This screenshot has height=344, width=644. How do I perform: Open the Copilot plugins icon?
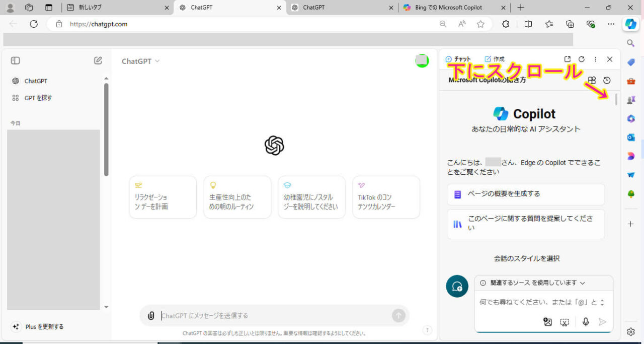[x=592, y=81]
